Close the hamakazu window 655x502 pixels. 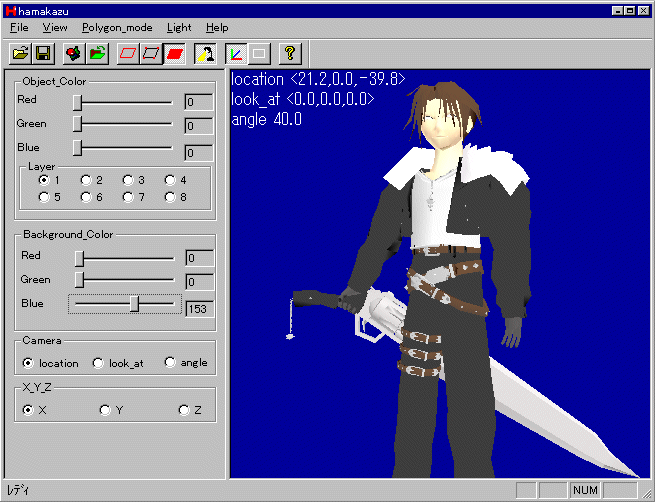click(643, 11)
